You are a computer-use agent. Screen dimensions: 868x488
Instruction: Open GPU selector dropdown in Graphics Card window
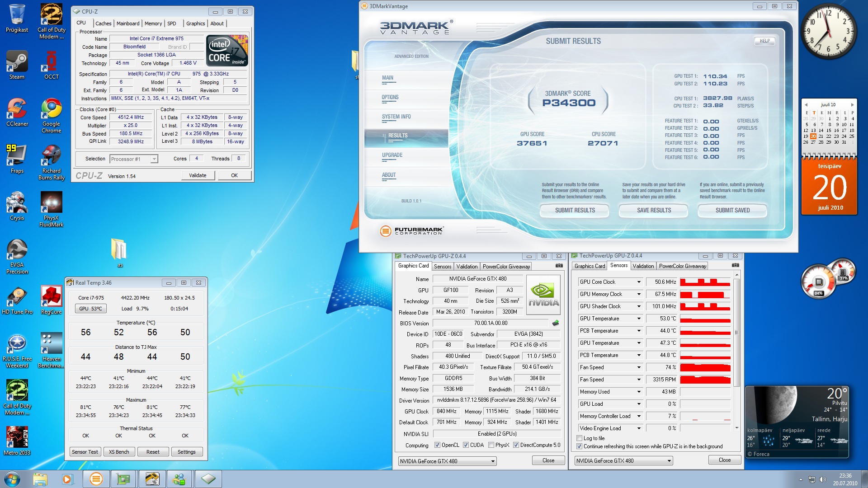click(447, 461)
